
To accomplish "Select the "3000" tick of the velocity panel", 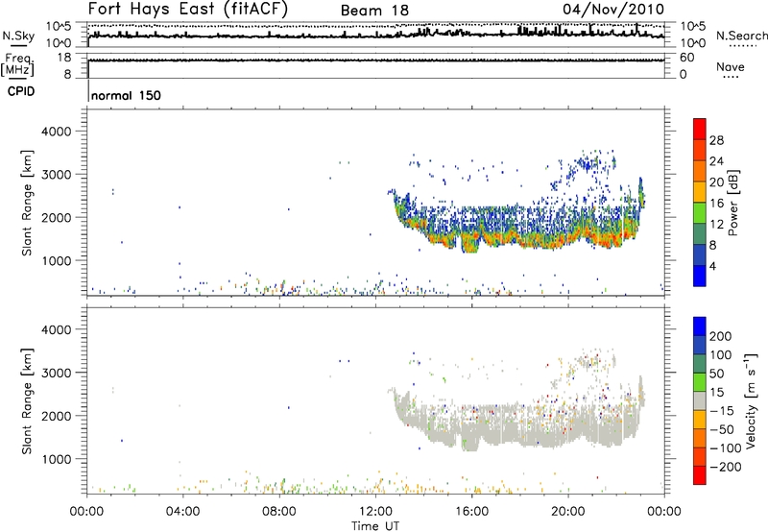I will (57, 373).
